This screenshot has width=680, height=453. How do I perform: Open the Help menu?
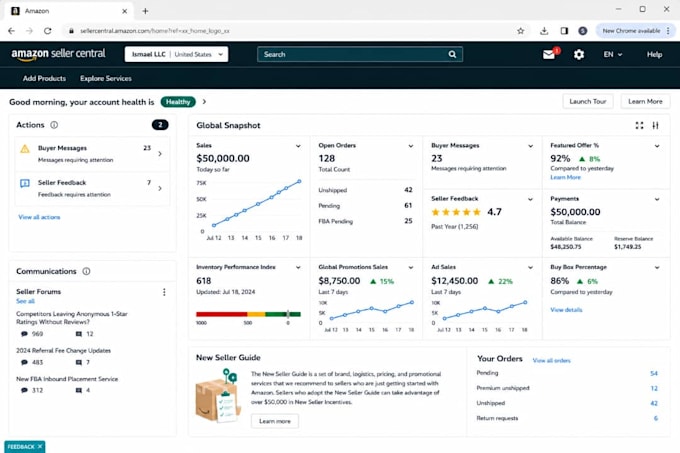[x=654, y=55]
